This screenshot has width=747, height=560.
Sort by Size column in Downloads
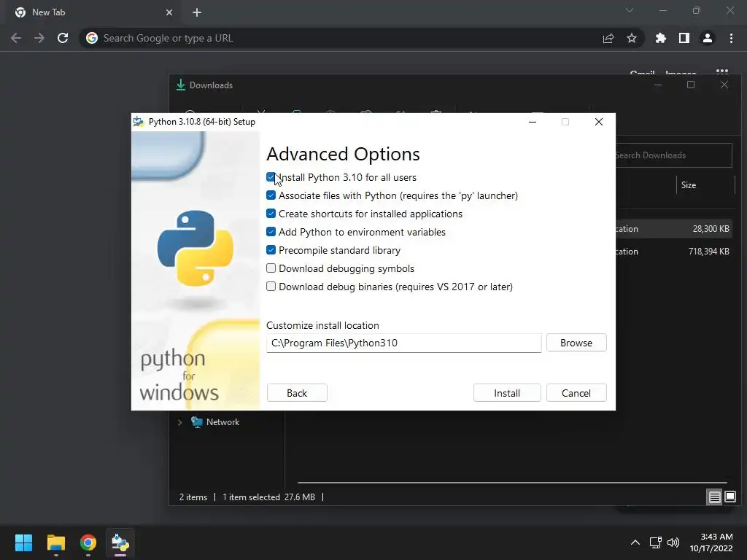pos(688,184)
